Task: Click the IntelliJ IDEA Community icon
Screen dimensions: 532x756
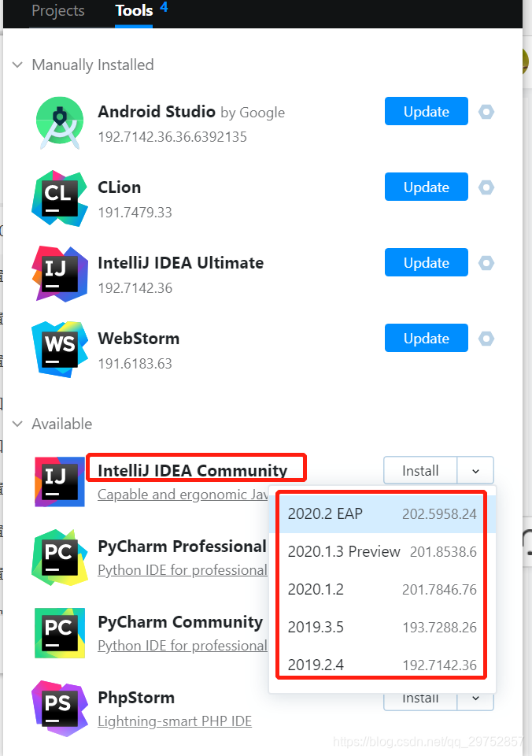Action: (60, 482)
